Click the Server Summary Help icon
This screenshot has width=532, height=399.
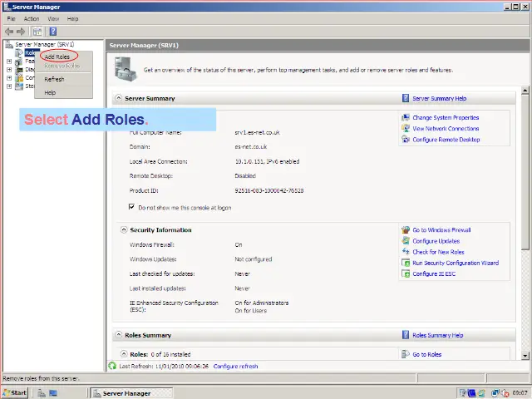pyautogui.click(x=406, y=98)
